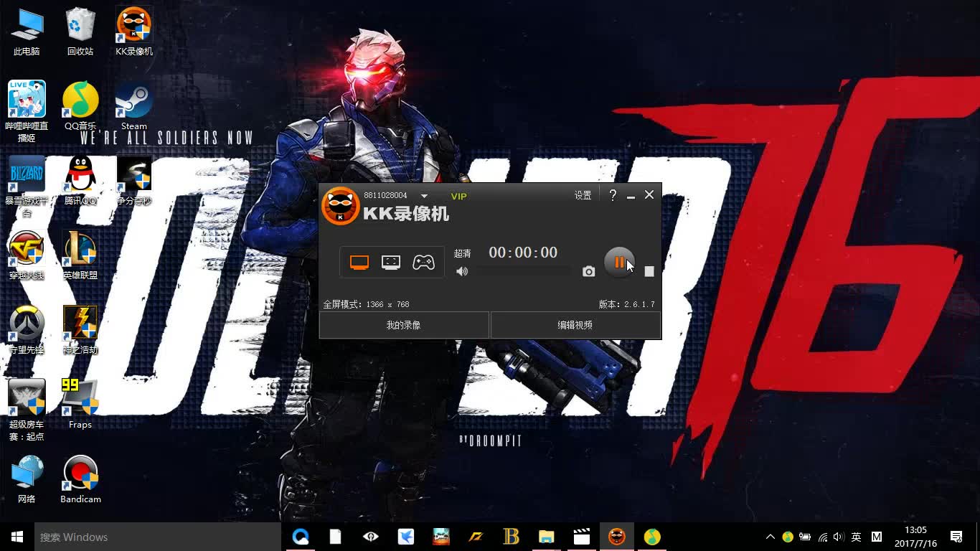The image size is (980, 551).
Task: Click the account number 8811028004
Action: point(385,195)
